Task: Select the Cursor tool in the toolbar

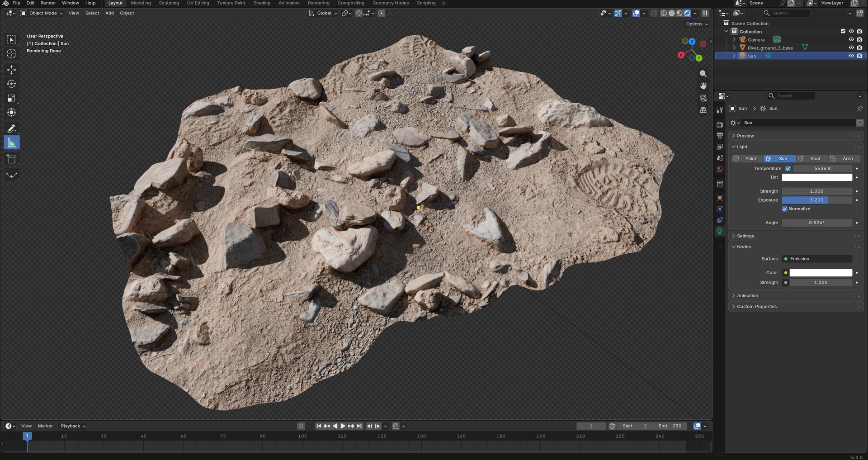Action: pyautogui.click(x=12, y=54)
